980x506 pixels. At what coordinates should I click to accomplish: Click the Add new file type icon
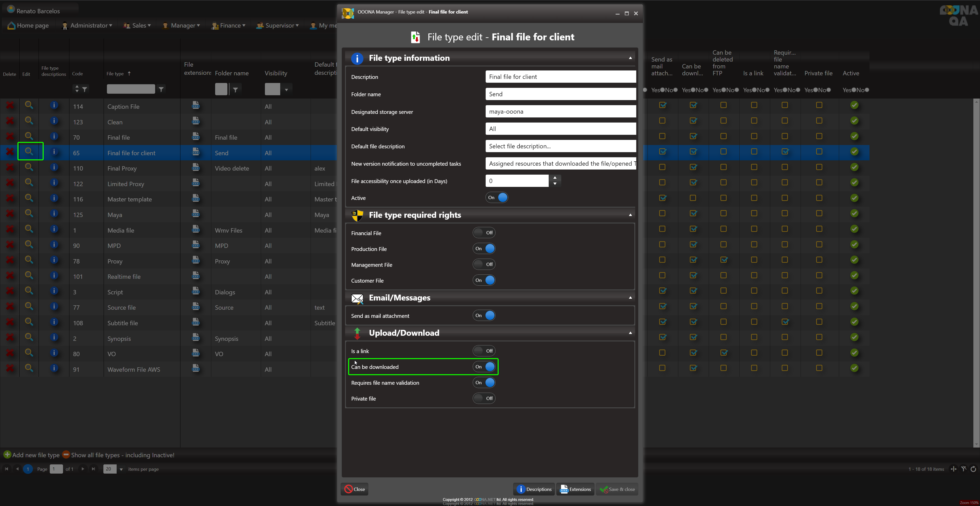pos(7,455)
